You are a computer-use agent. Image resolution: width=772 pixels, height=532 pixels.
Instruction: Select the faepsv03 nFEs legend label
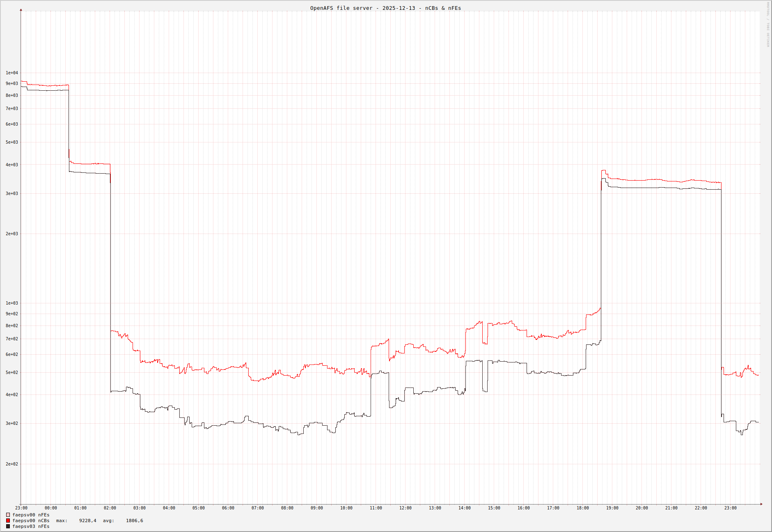point(31,526)
